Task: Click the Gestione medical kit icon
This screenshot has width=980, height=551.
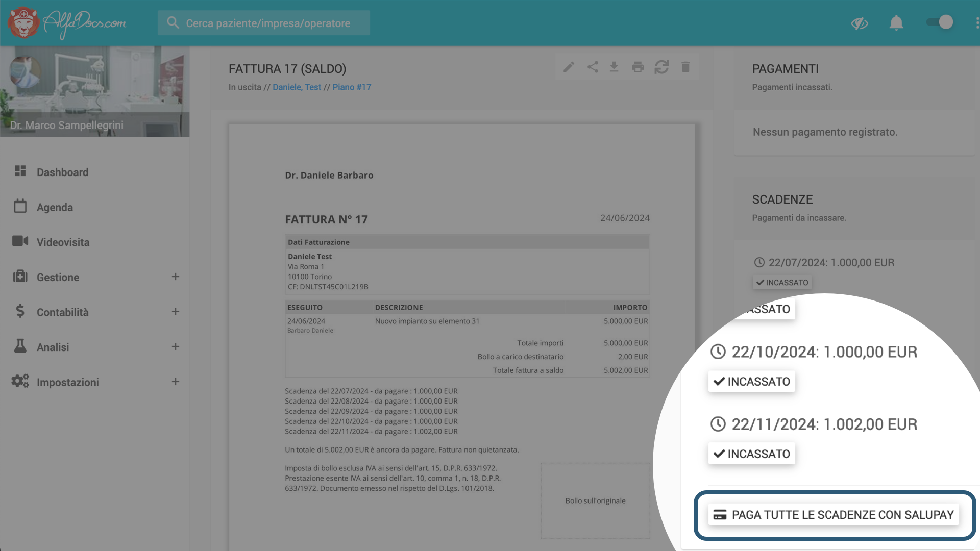Action: 20,276
